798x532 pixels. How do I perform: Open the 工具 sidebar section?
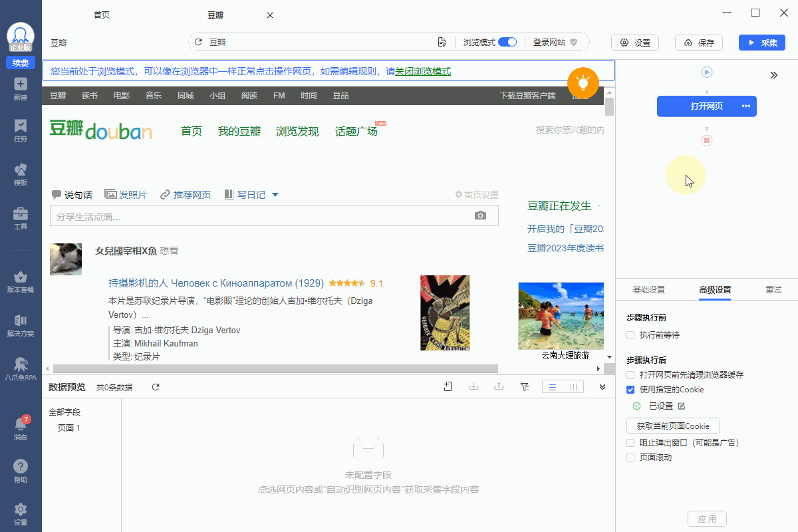click(21, 218)
